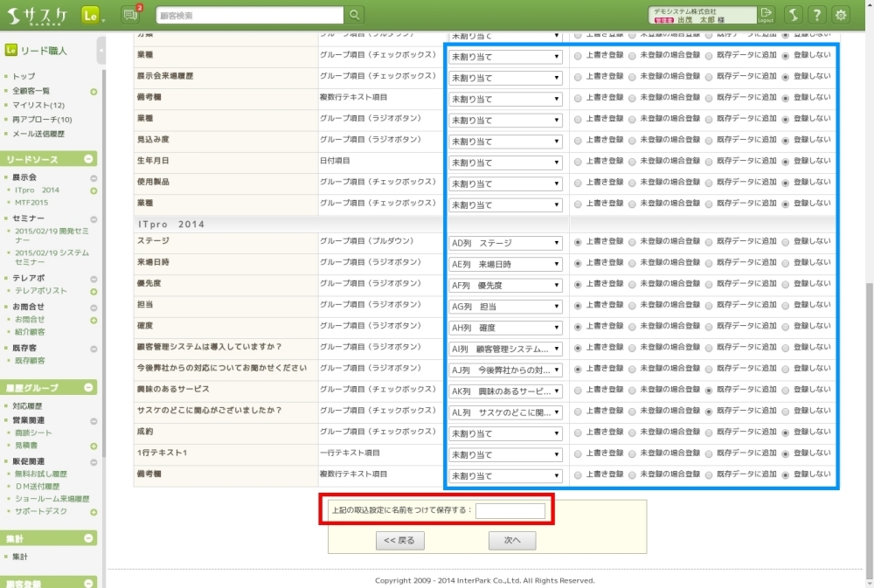Click the Saaske logo
The width and height of the screenshot is (874, 588).
click(37, 15)
